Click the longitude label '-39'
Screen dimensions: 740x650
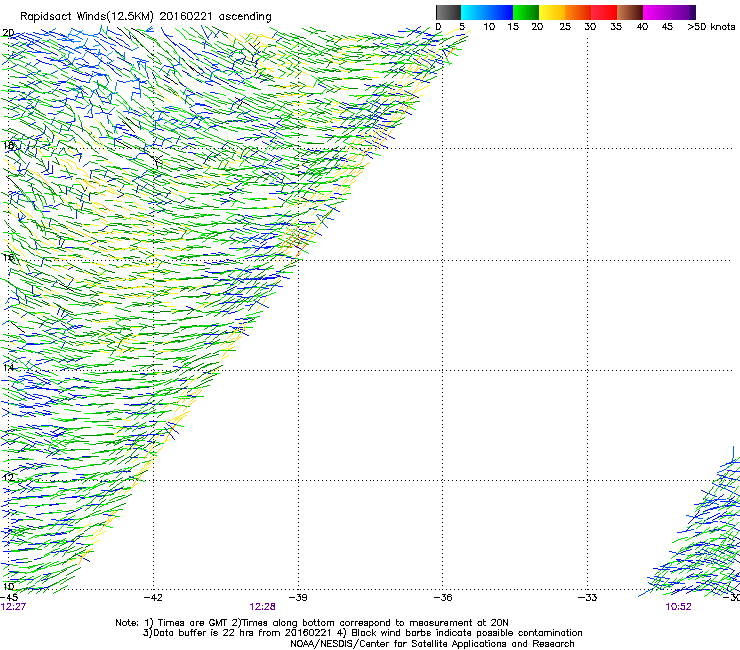click(x=298, y=597)
